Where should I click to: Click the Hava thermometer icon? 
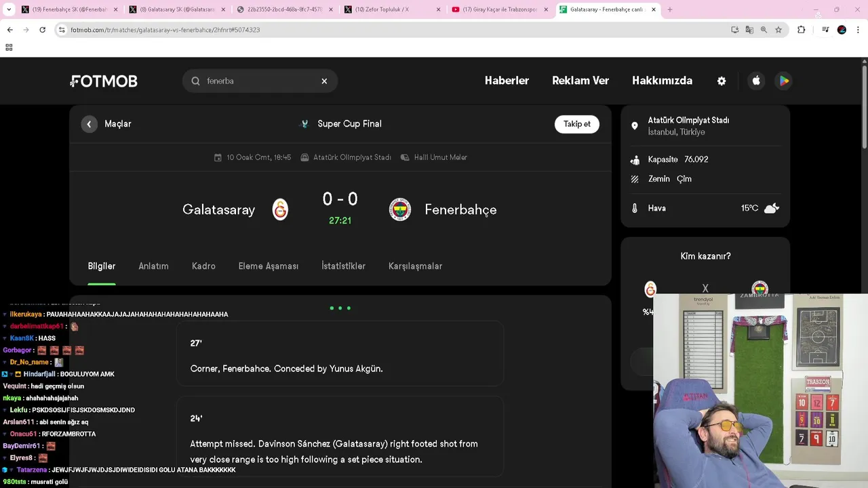(x=635, y=209)
